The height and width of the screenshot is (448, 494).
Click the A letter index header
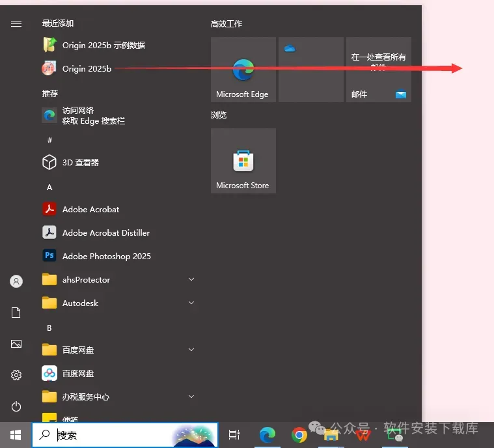tap(49, 188)
